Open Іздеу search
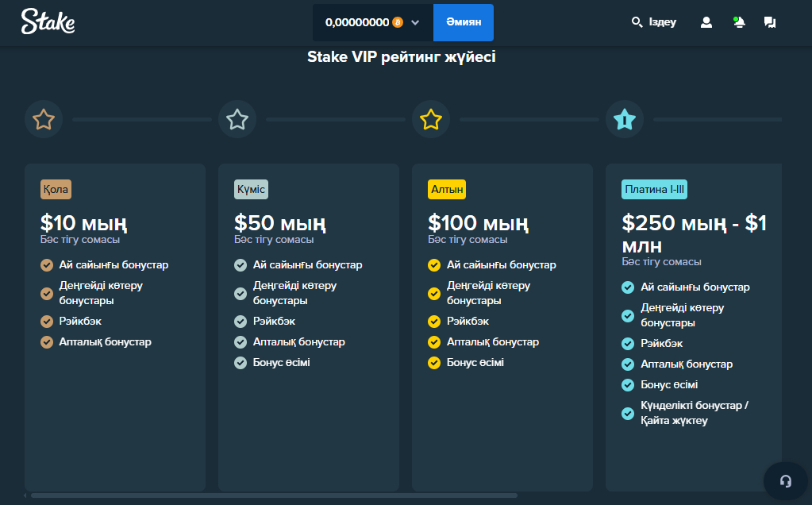This screenshot has height=505, width=812. (x=654, y=22)
